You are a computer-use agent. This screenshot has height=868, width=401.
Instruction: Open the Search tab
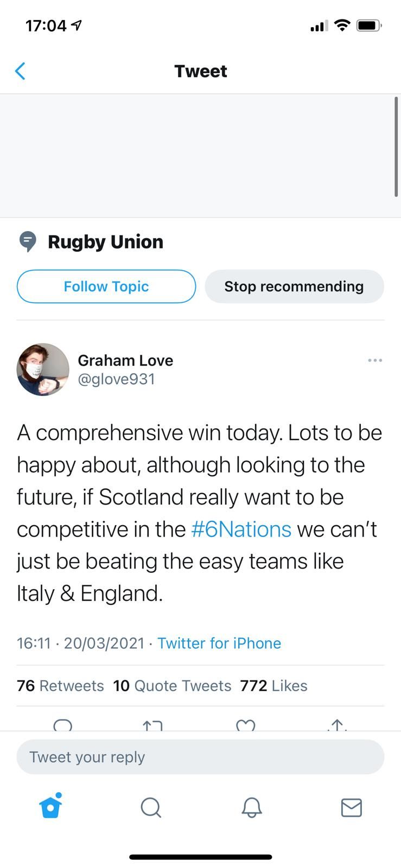(151, 807)
